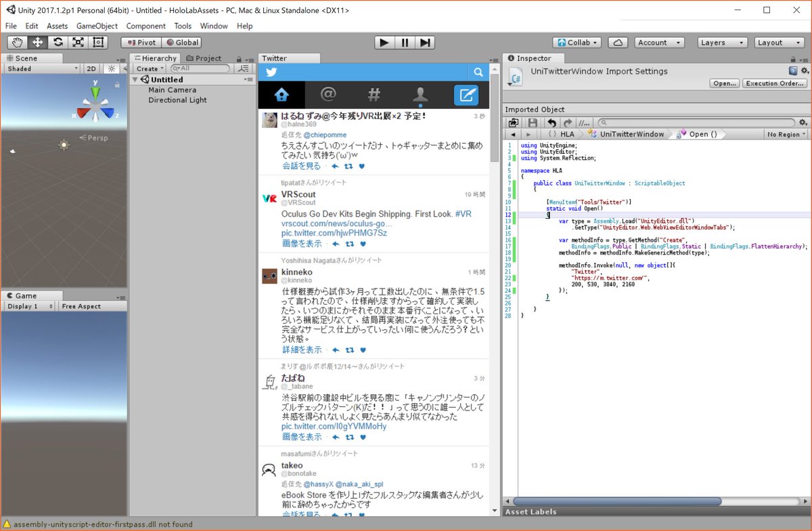Select Main Camera in Hierarchy
The image size is (812, 531).
coord(173,90)
